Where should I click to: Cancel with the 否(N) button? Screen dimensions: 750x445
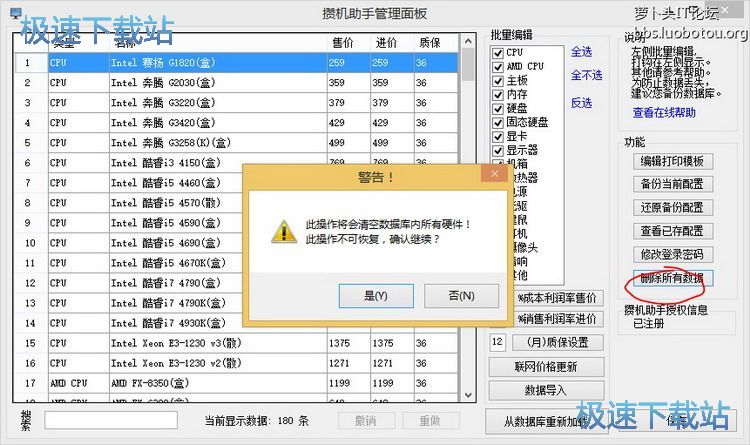point(461,296)
